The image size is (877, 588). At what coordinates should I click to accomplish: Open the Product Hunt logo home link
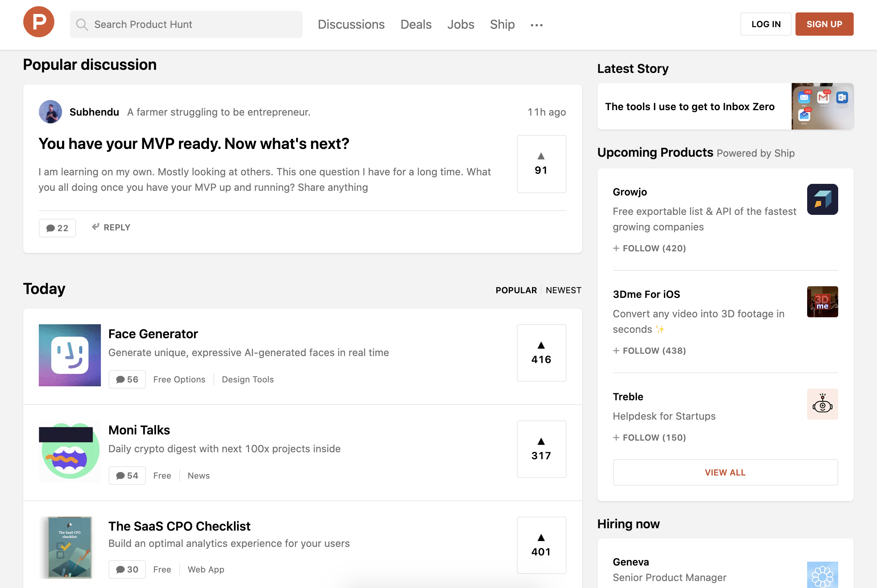39,22
